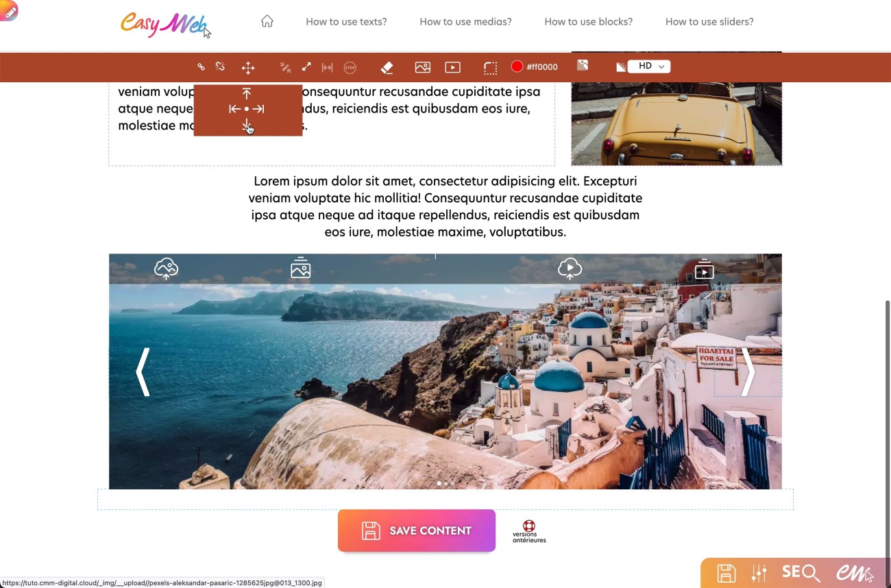Click the expand diagonal arrows icon
Screen dimensions: 891x588
(306, 66)
